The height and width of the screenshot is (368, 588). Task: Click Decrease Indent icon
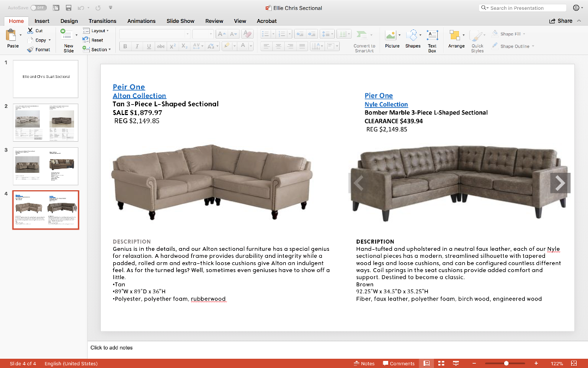300,34
